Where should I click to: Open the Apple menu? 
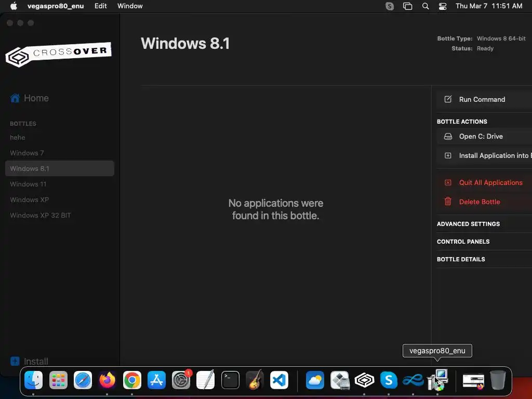pos(14,6)
